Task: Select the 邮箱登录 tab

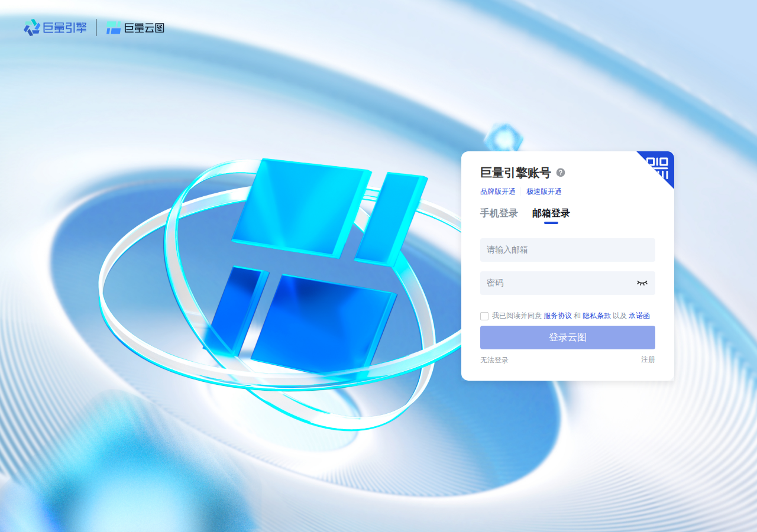Action: (551, 213)
